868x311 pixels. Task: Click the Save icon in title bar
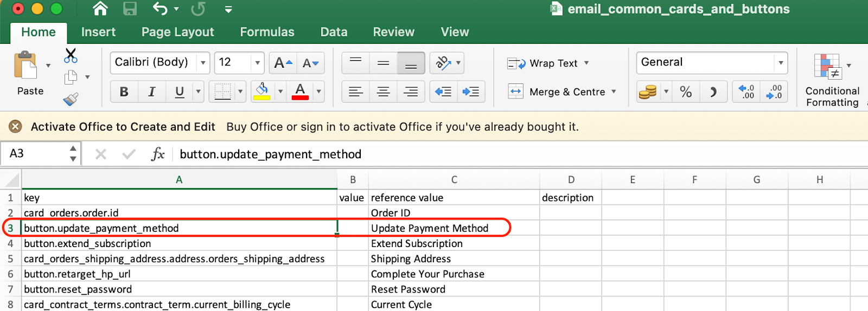point(130,9)
